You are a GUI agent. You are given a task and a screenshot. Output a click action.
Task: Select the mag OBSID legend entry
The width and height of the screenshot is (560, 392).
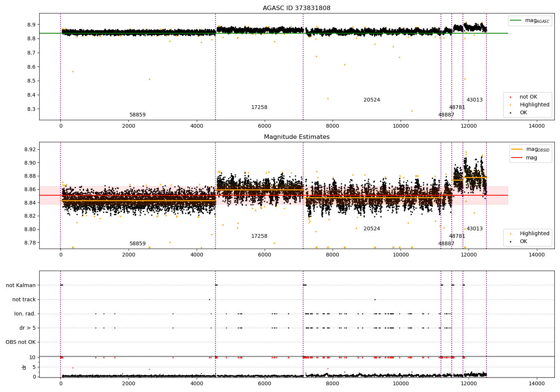coord(531,149)
